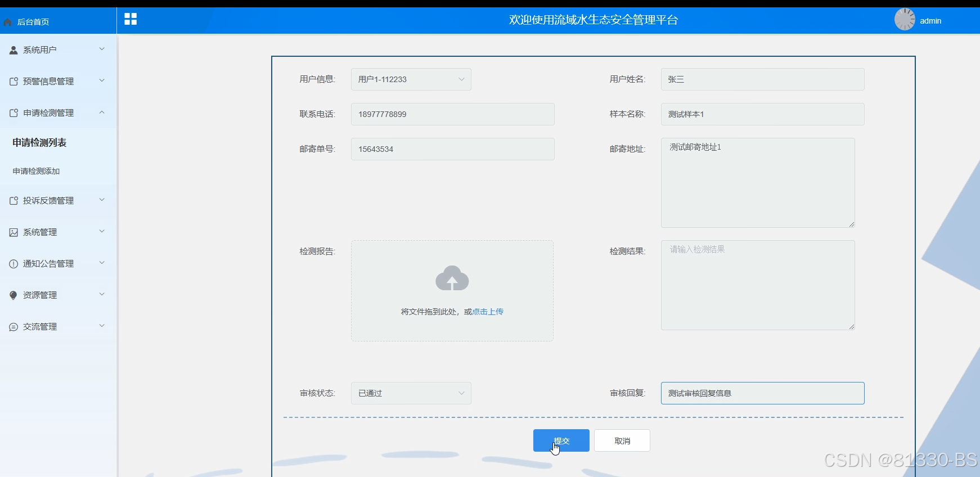The width and height of the screenshot is (980, 477).
Task: Expand the 系统用户 menu chevron
Action: [x=102, y=49]
